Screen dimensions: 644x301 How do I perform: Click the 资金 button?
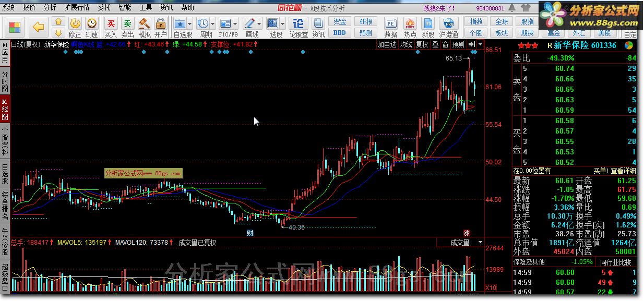(x=340, y=21)
